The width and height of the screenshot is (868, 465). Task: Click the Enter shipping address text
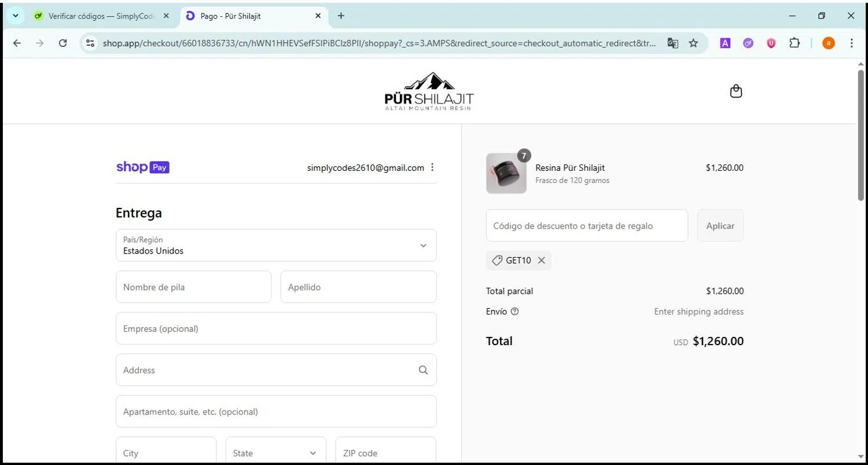point(698,312)
